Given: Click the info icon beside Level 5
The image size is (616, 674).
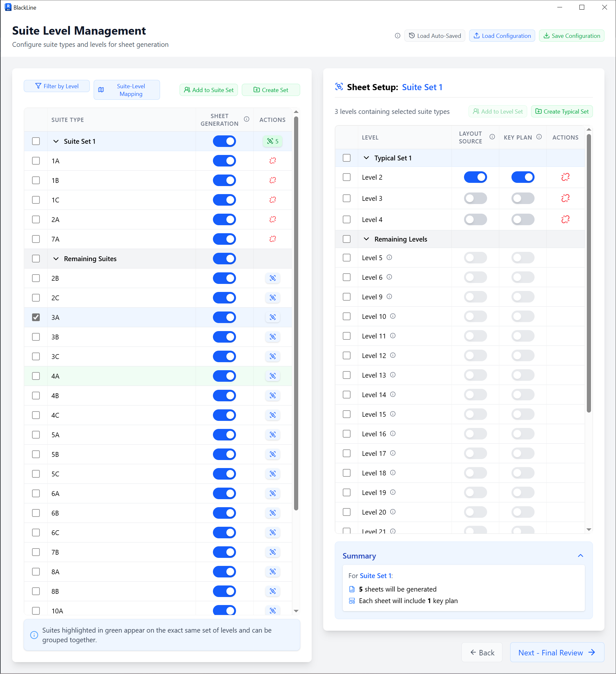Looking at the screenshot, I should (x=389, y=257).
